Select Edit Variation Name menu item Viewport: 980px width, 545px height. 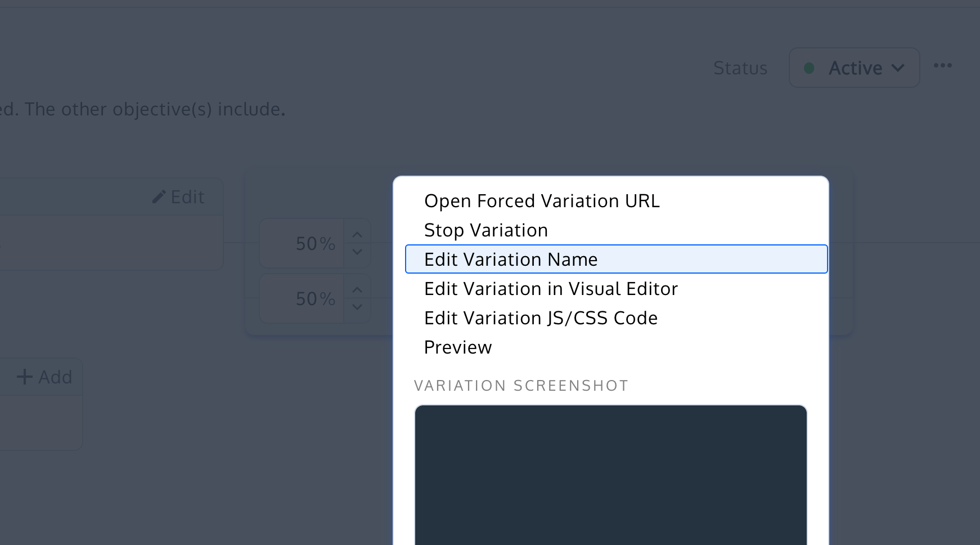click(x=511, y=260)
